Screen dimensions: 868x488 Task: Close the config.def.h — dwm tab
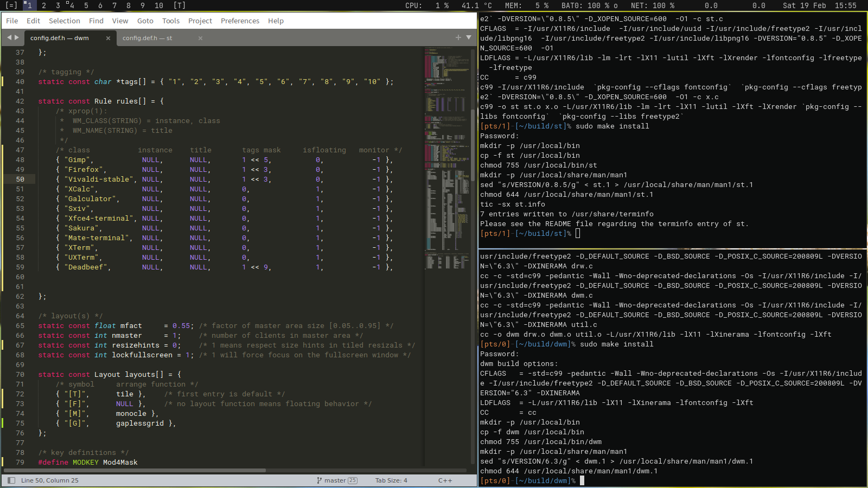(x=108, y=38)
